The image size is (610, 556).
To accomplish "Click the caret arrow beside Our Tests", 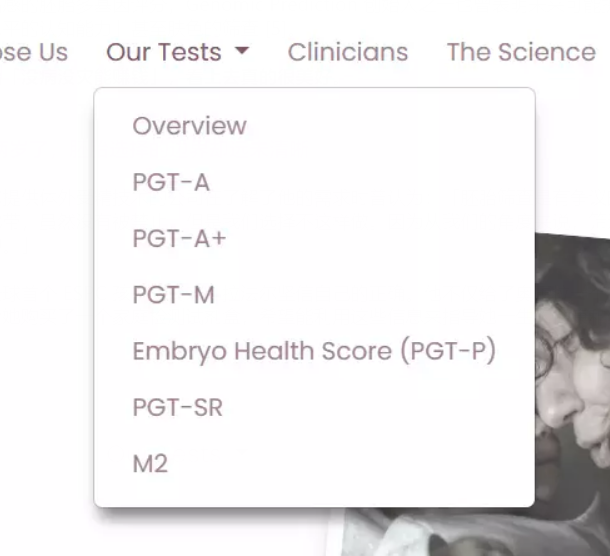I will tap(242, 52).
